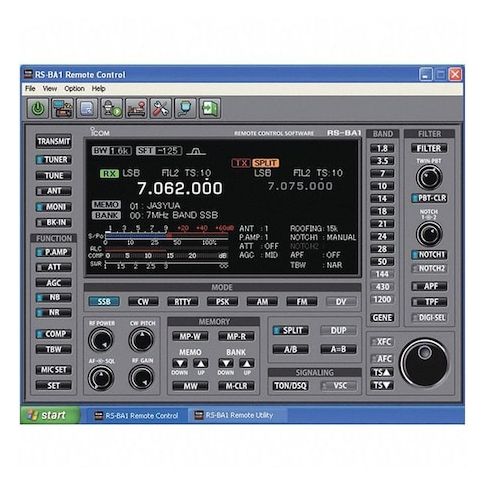Select the 7 MHz band button
The width and height of the screenshot is (485, 485).
tap(382, 173)
